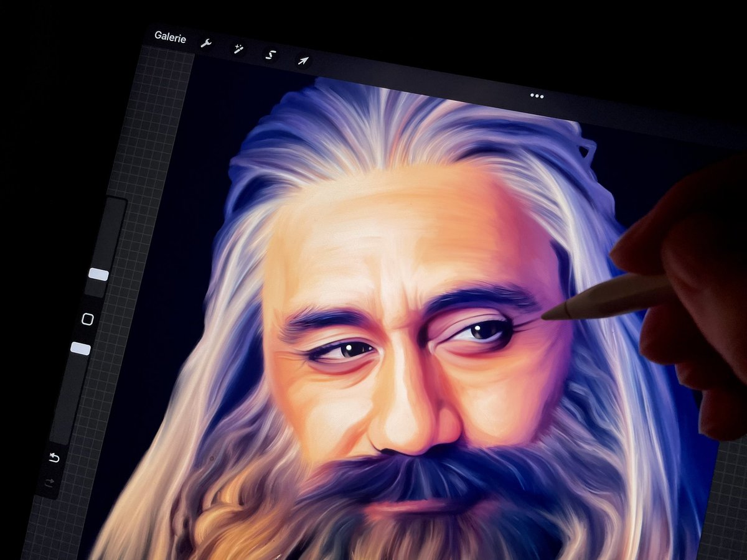Click the brush opacity slider handle
This screenshot has height=560, width=747.
80,348
